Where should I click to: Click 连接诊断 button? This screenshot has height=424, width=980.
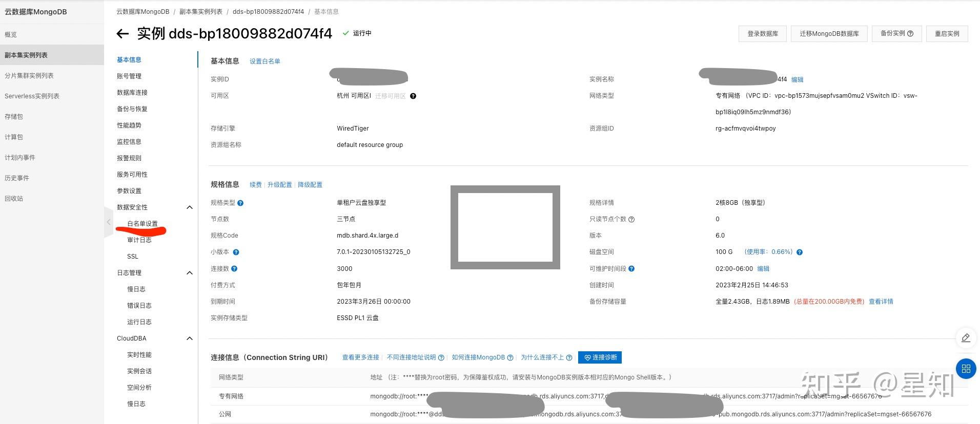coord(600,357)
